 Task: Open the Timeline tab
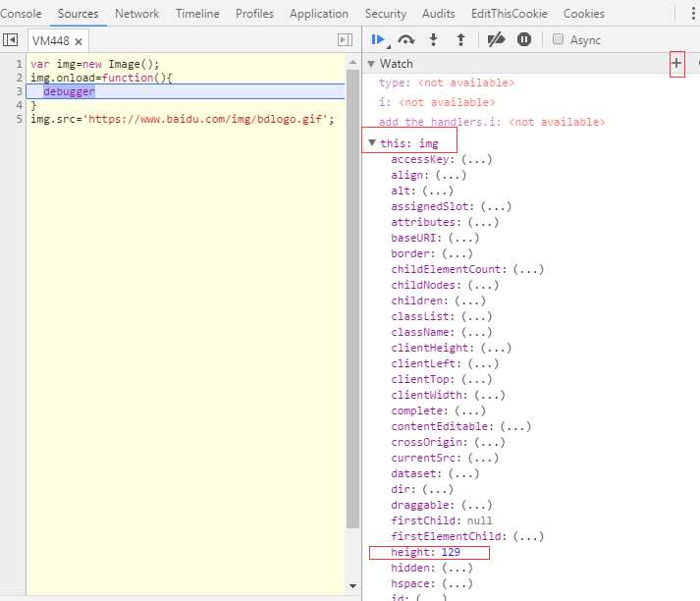[197, 14]
